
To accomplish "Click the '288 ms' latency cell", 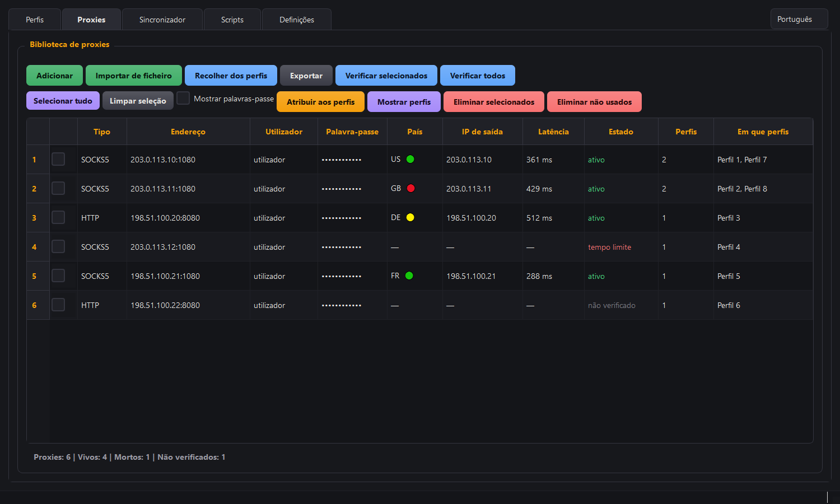I will 553,276.
